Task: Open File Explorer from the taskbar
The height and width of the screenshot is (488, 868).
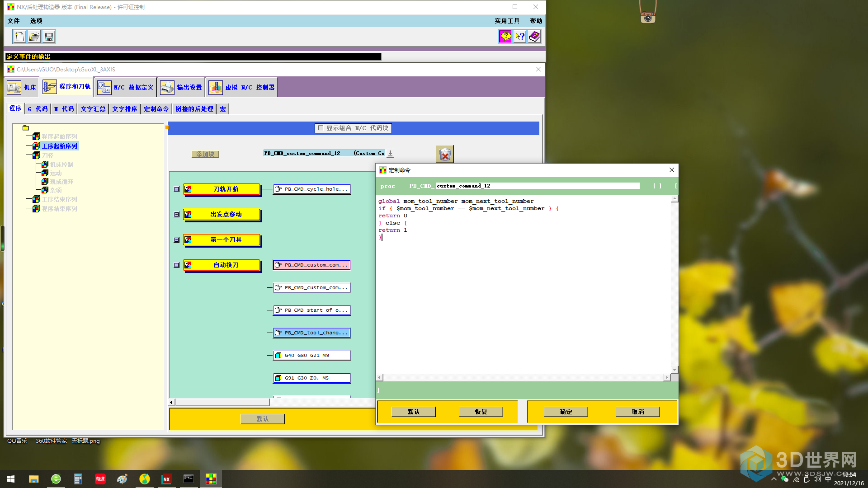Action: point(33,479)
